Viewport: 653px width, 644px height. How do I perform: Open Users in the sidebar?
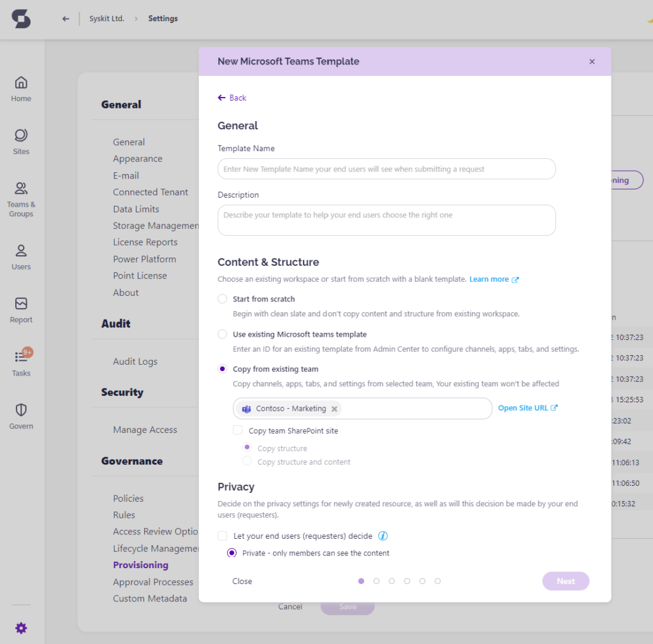click(21, 257)
